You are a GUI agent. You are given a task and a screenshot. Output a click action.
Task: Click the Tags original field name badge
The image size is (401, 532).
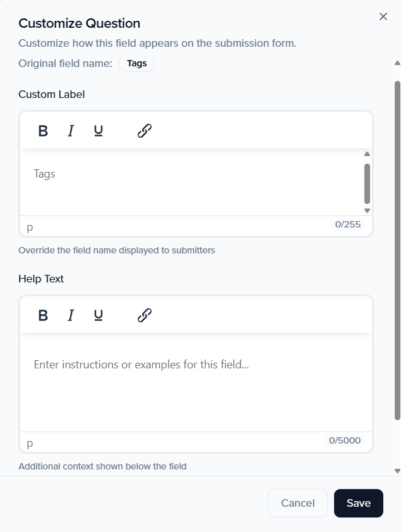137,63
